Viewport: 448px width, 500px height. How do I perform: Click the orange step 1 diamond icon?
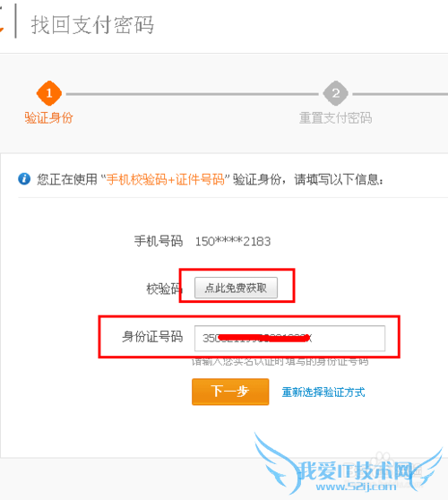[x=49, y=93]
